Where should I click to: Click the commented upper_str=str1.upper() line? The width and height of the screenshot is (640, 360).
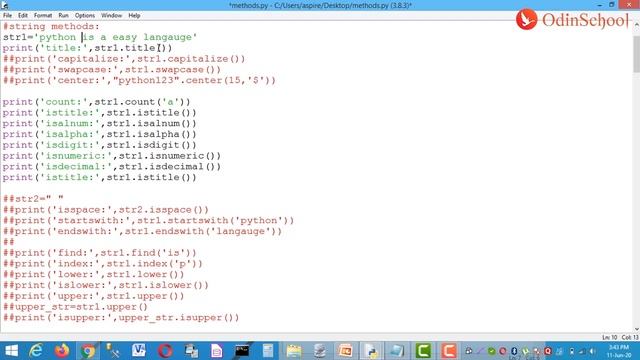(76, 307)
